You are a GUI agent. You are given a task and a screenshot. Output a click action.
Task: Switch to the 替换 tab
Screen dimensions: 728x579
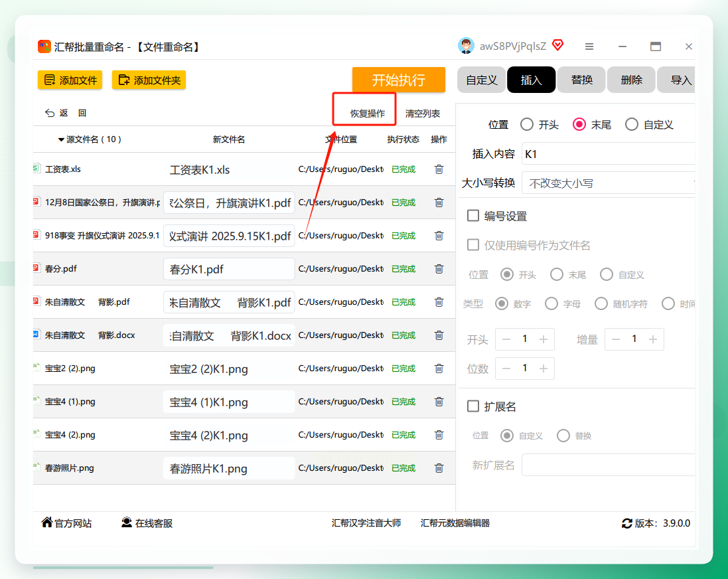tap(581, 80)
